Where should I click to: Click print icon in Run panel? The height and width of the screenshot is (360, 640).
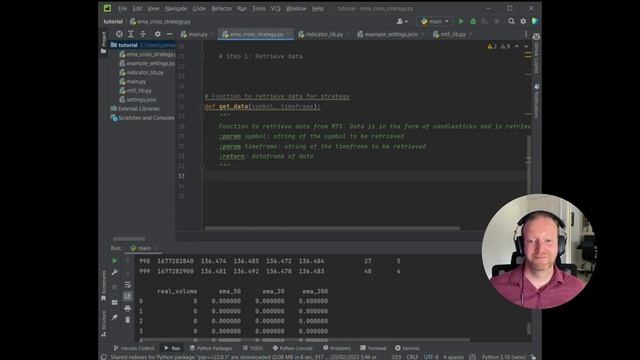click(128, 308)
